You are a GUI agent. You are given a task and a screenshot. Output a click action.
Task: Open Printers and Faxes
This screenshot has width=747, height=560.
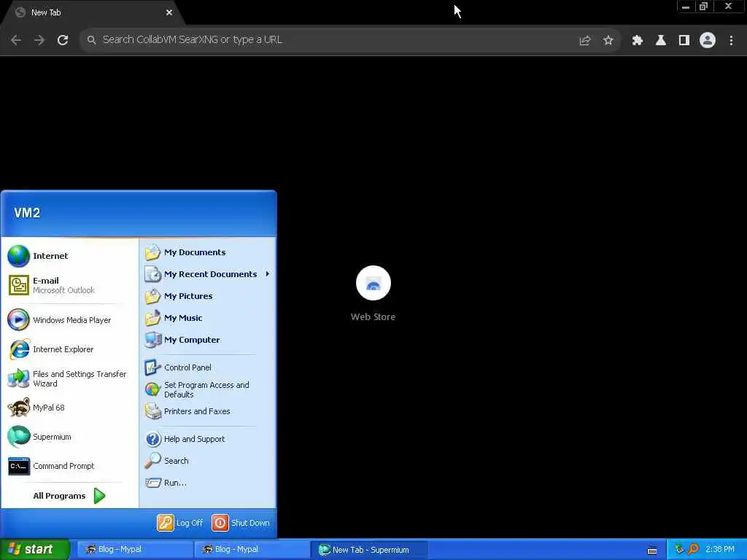point(208,411)
